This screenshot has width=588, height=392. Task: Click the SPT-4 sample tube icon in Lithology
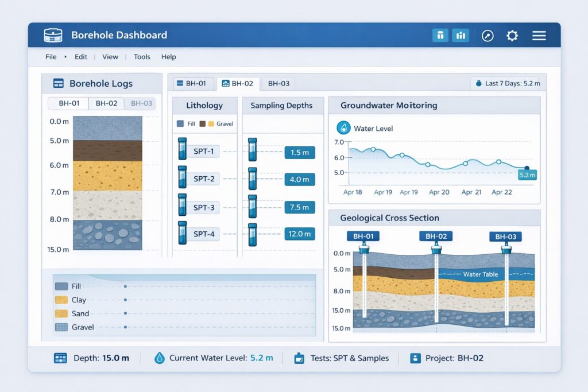[x=182, y=232]
